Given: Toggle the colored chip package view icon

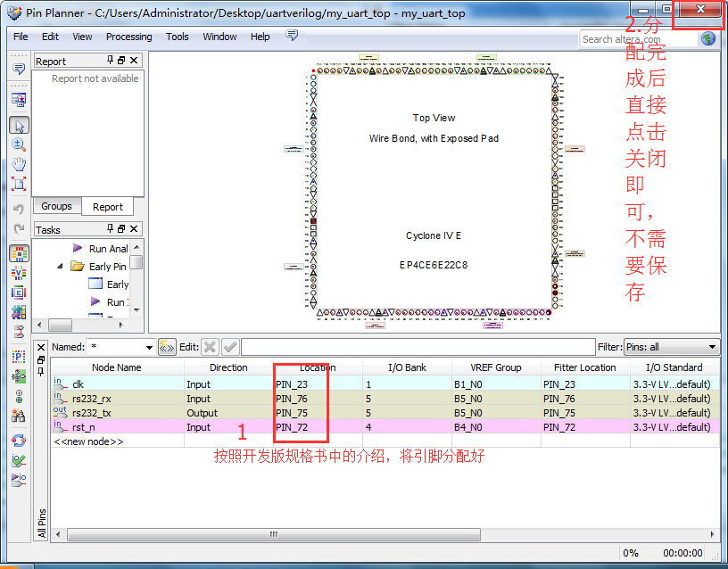Looking at the screenshot, I should (19, 254).
